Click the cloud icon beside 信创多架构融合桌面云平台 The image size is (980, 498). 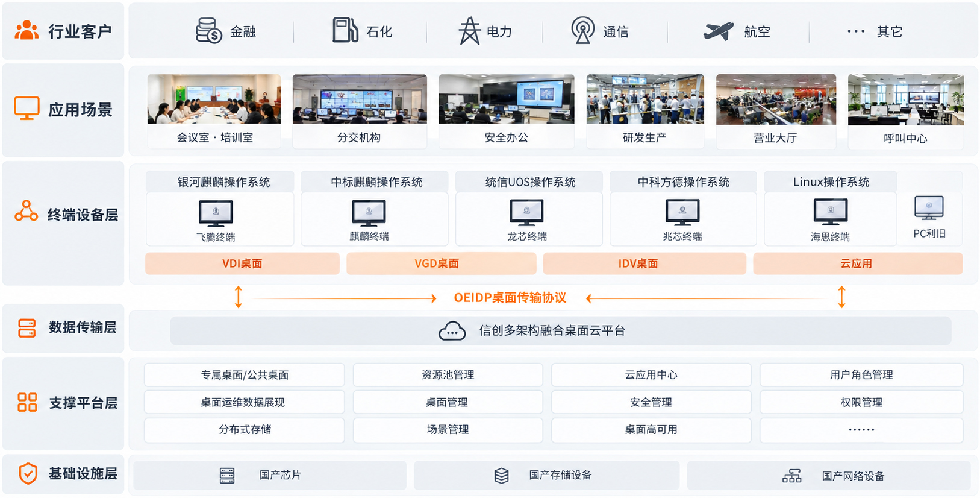pyautogui.click(x=452, y=331)
